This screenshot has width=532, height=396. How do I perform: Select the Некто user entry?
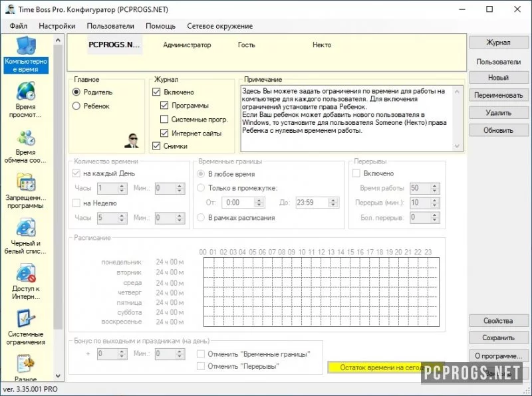tap(322, 45)
